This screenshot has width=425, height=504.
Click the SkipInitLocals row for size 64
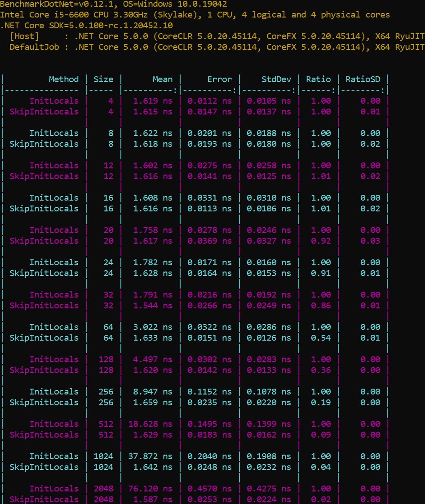(44, 338)
